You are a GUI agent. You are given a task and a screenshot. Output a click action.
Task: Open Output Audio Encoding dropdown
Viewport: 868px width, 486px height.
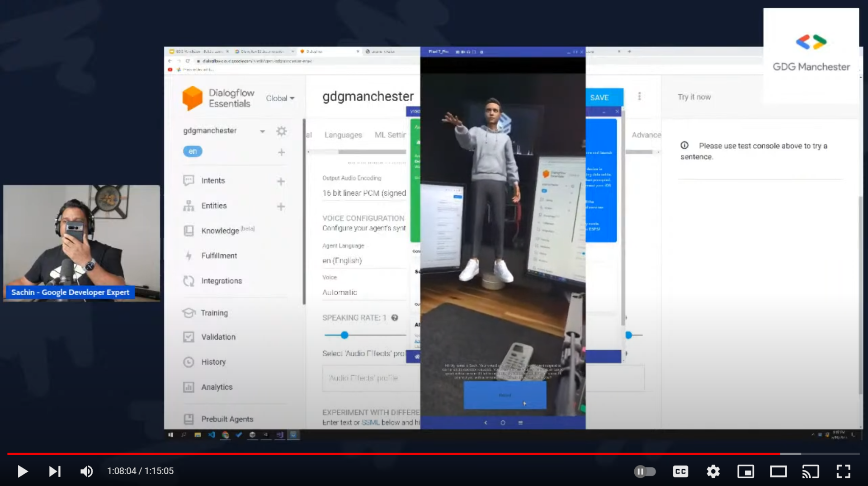coord(364,193)
